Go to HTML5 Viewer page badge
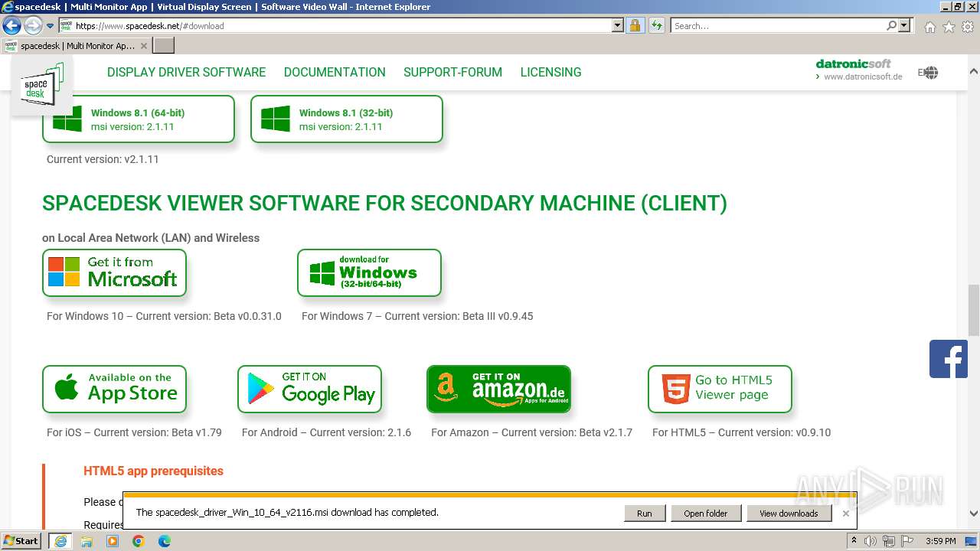This screenshot has width=980, height=551. 720,389
